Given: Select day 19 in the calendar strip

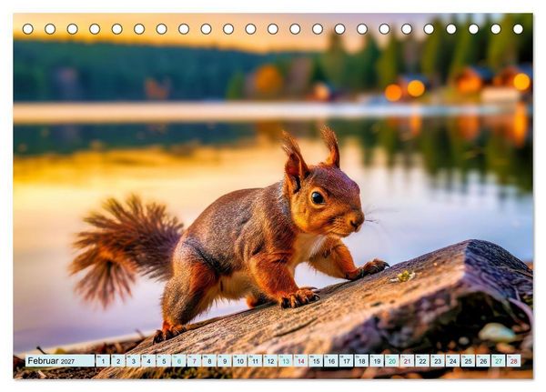Looking at the screenshot, I should click(x=377, y=361).
